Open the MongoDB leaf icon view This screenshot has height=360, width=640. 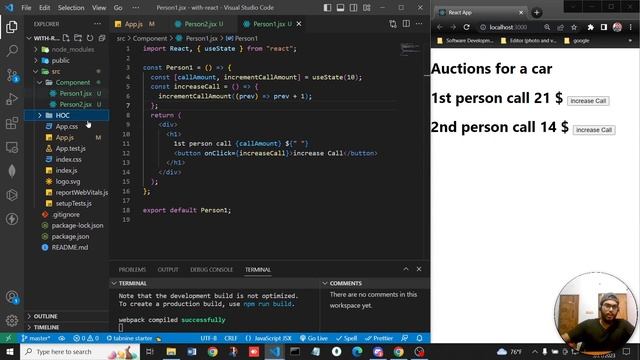[12, 171]
